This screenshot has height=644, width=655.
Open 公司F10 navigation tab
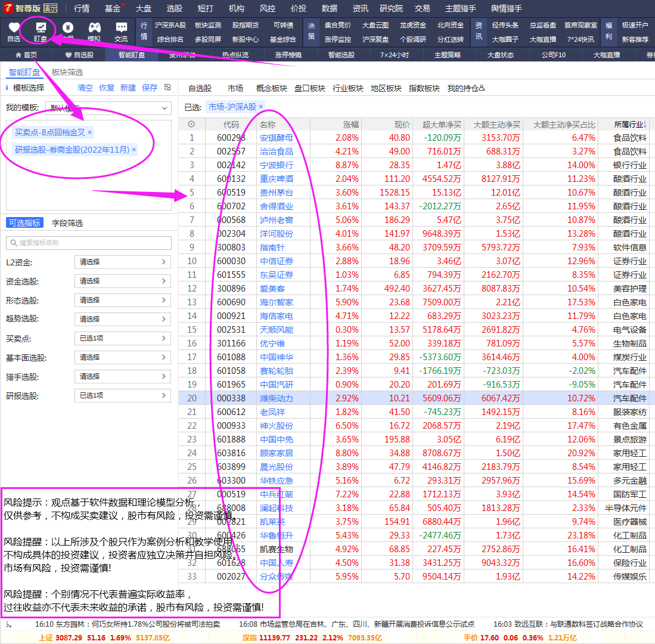[554, 55]
